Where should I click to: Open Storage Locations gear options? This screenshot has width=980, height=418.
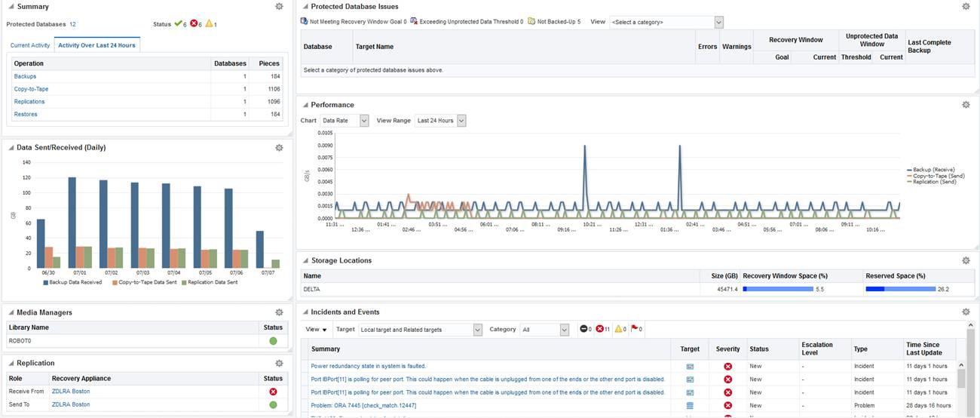966,260
